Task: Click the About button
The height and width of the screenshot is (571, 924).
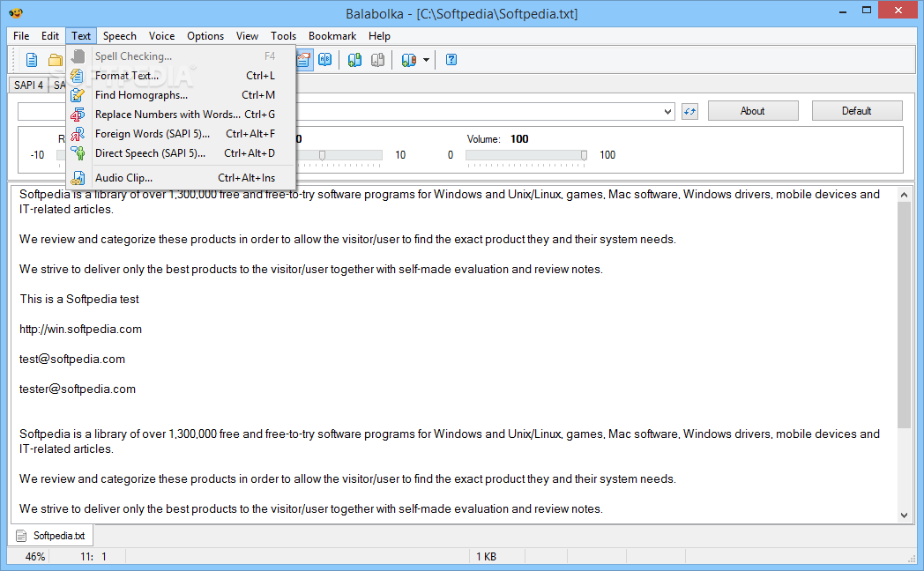Action: [753, 111]
